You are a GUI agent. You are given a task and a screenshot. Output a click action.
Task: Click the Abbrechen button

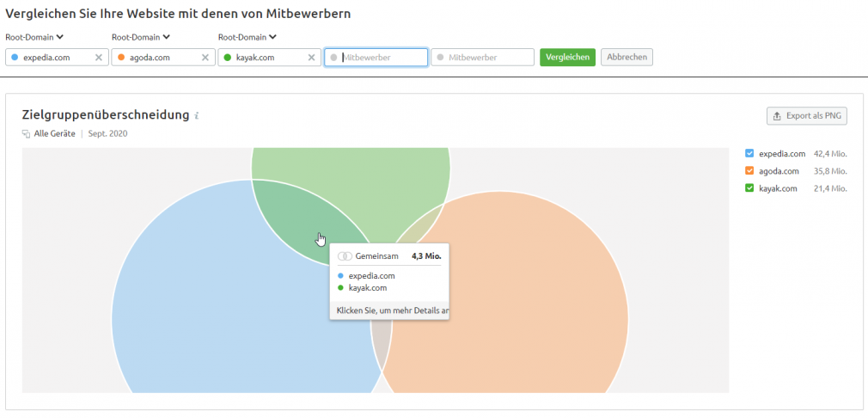pos(627,57)
